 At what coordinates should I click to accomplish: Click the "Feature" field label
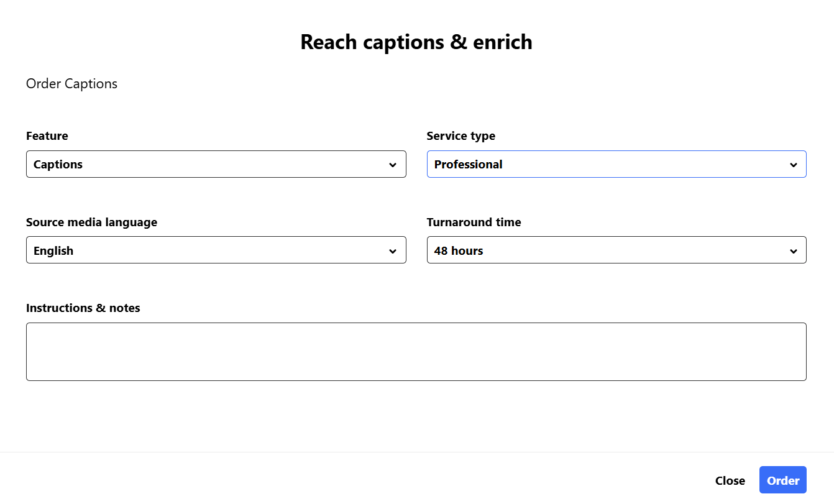click(47, 136)
